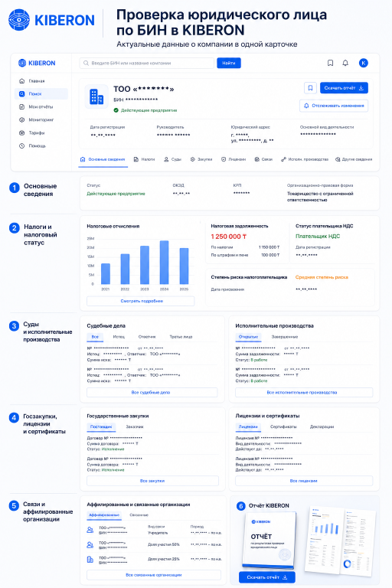The height and width of the screenshot is (588, 392).
Task: Click the 2024 bar in the tax chart
Action: pos(164,262)
